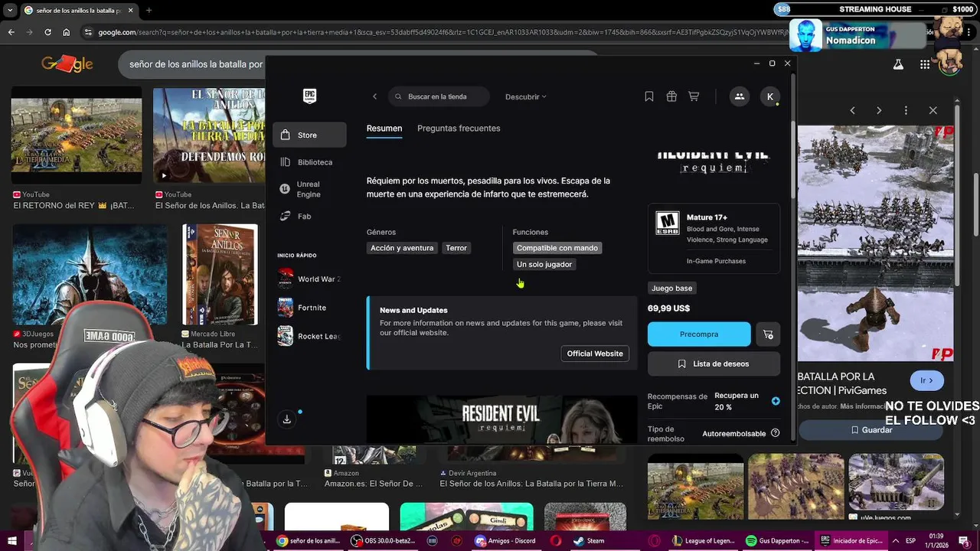Select the Acción y aventura genre tag
Image resolution: width=980 pixels, height=551 pixels.
coord(402,248)
